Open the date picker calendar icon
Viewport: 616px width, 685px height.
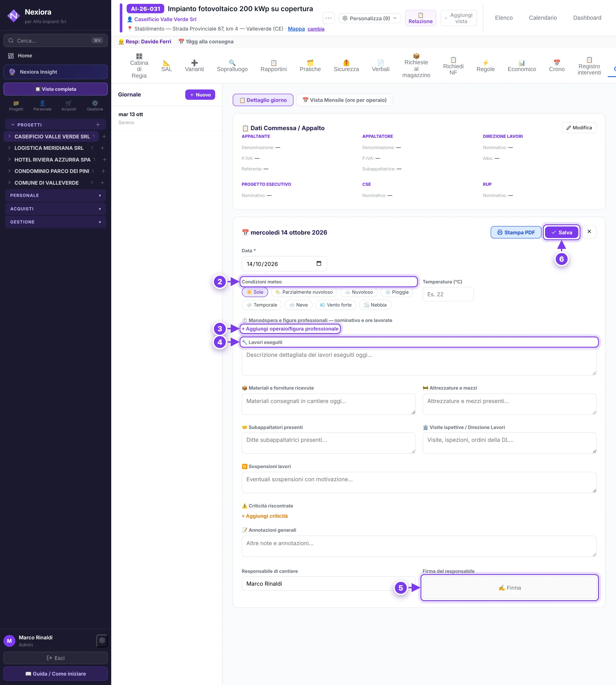click(319, 263)
